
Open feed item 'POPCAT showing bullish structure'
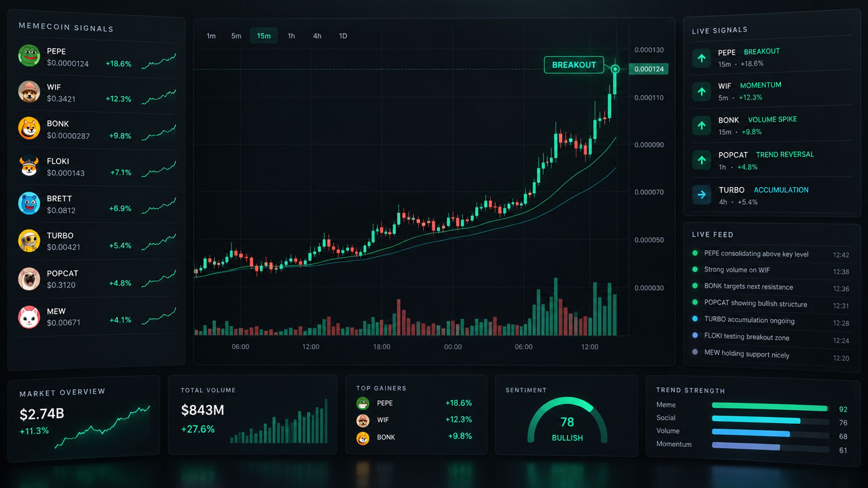pyautogui.click(x=772, y=304)
